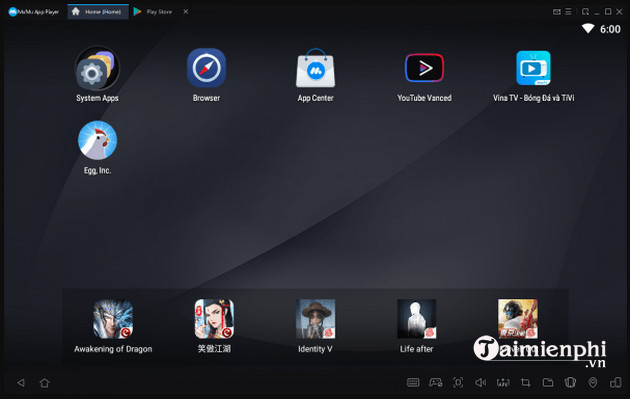Launch the Browser app

click(x=207, y=68)
